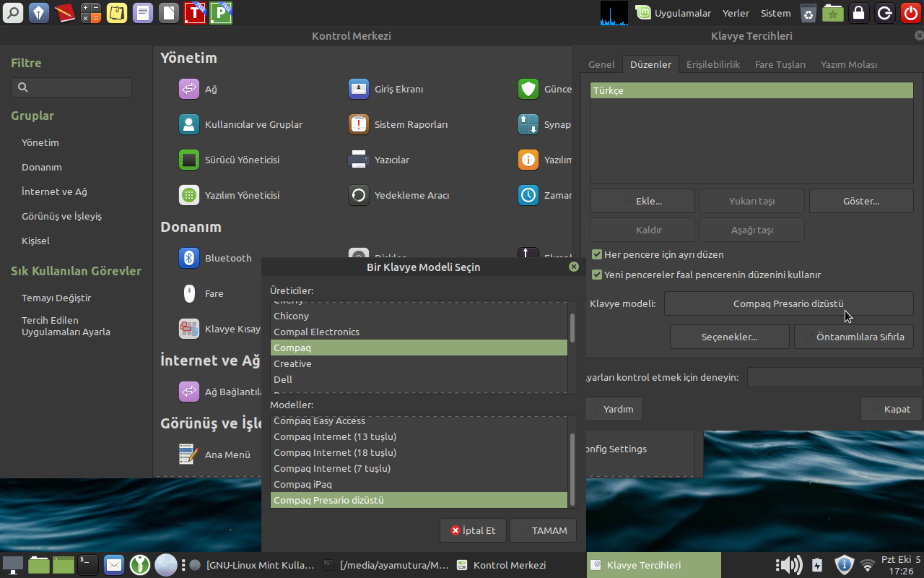Switch to the Yazım Molası tab
The width and height of the screenshot is (924, 578).
point(849,64)
